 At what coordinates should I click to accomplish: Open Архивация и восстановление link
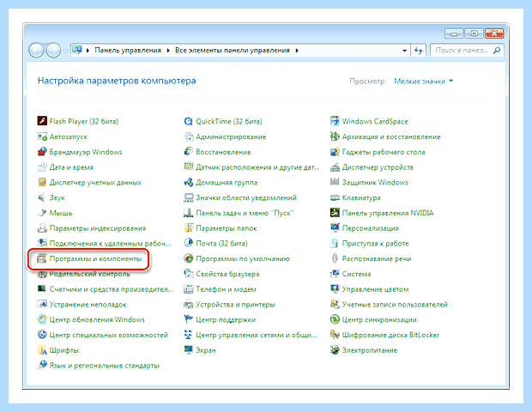(x=391, y=136)
